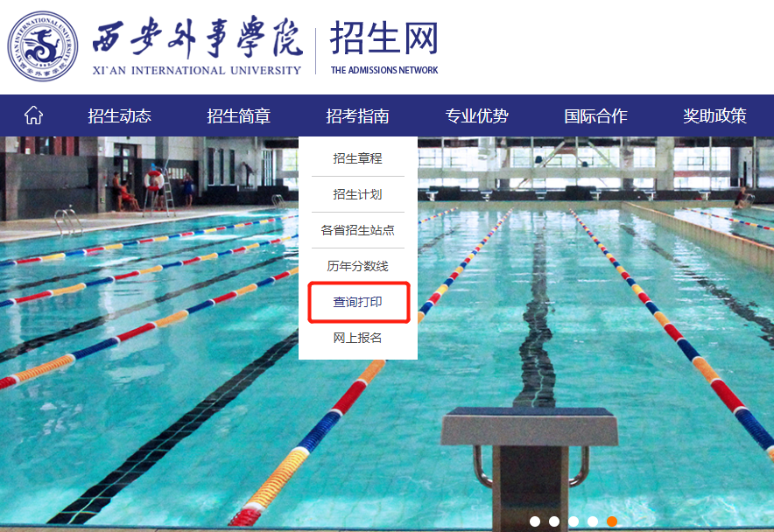The width and height of the screenshot is (774, 532).
Task: Open the 招生简章 menu
Action: [x=238, y=116]
